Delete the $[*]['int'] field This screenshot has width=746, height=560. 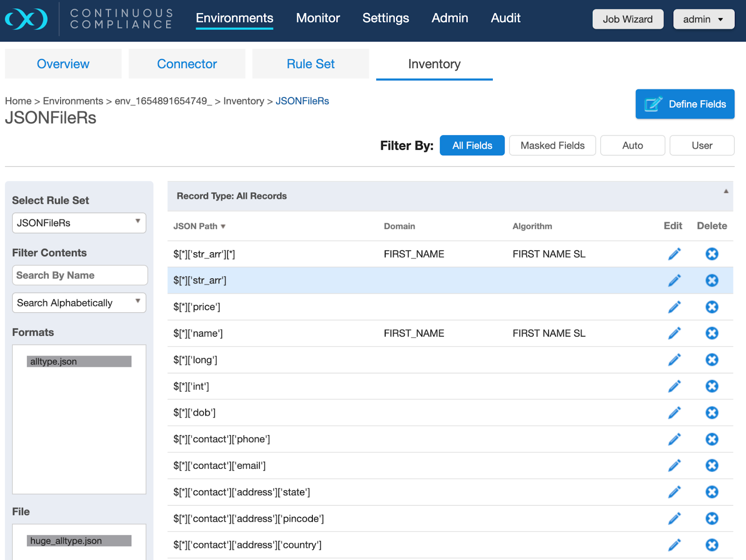coord(711,386)
